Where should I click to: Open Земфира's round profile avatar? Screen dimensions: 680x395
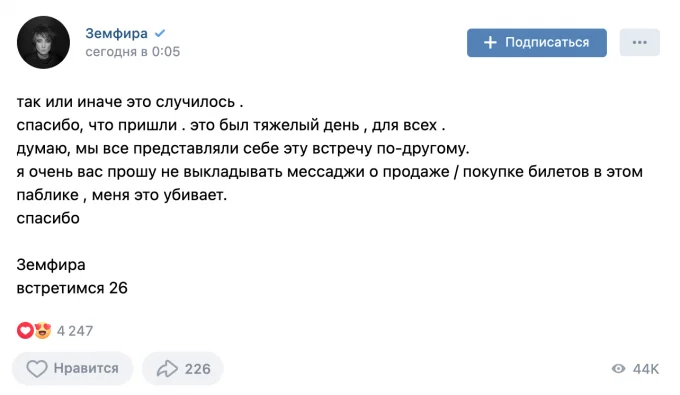click(x=43, y=42)
